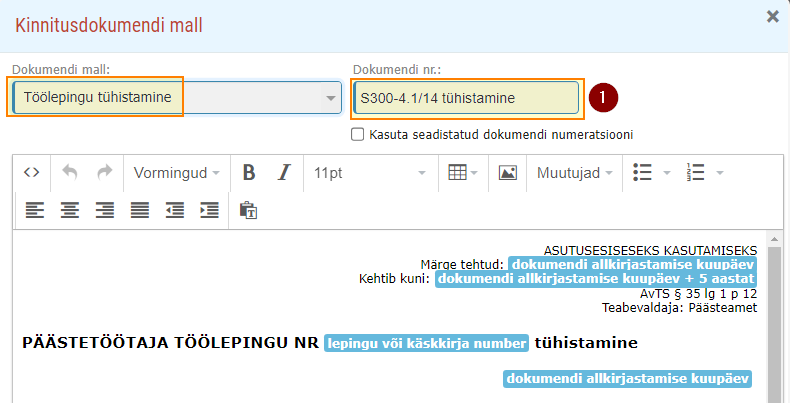The width and height of the screenshot is (790, 403).
Task: Click the redo arrow icon
Action: tap(104, 173)
